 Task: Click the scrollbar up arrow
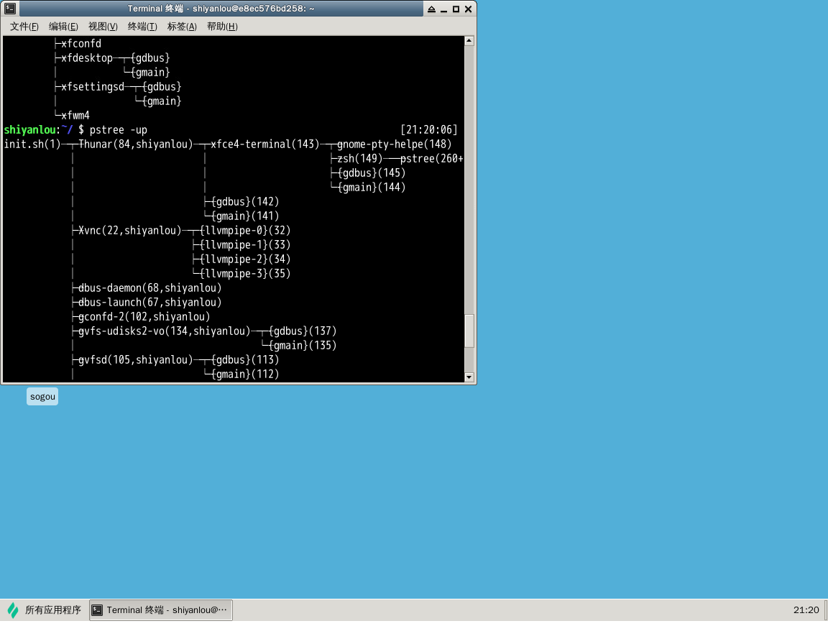[x=469, y=40]
